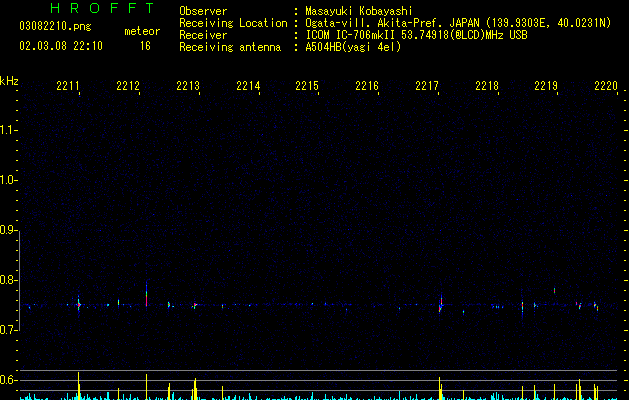Click the meteor count 16
The image size is (629, 400).
tap(145, 46)
